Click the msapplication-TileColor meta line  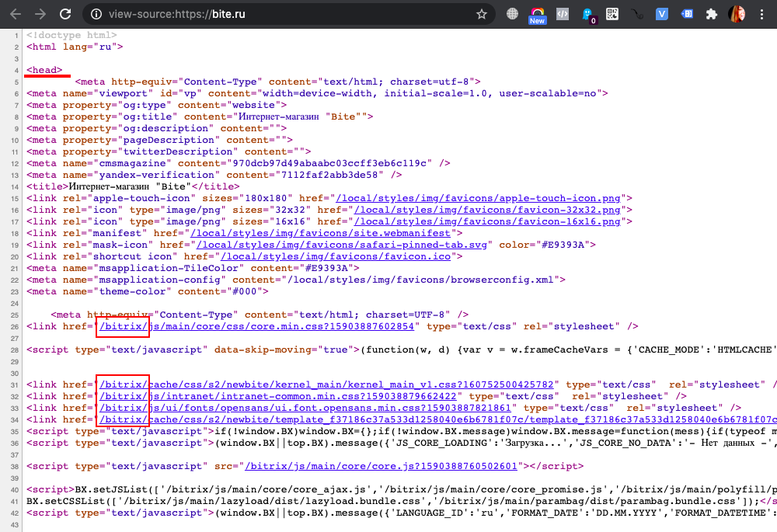click(193, 268)
